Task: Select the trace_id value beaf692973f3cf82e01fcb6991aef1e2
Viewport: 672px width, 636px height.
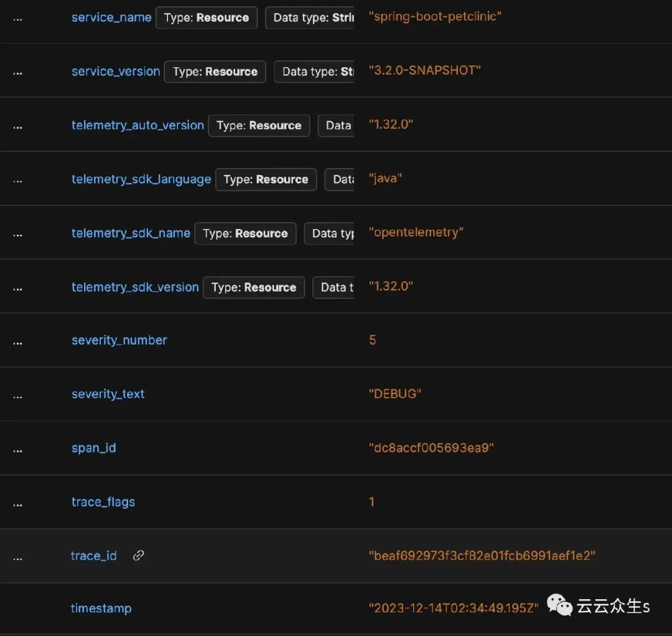Action: tap(482, 556)
